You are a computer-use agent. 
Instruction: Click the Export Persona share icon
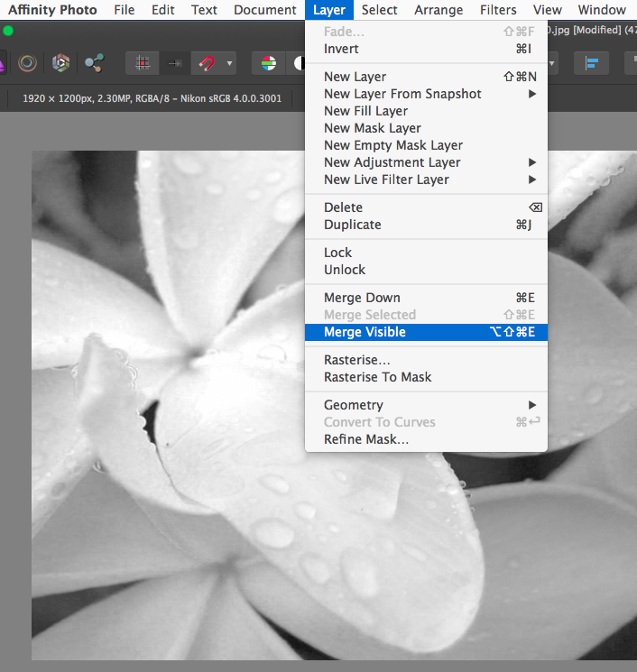[94, 63]
